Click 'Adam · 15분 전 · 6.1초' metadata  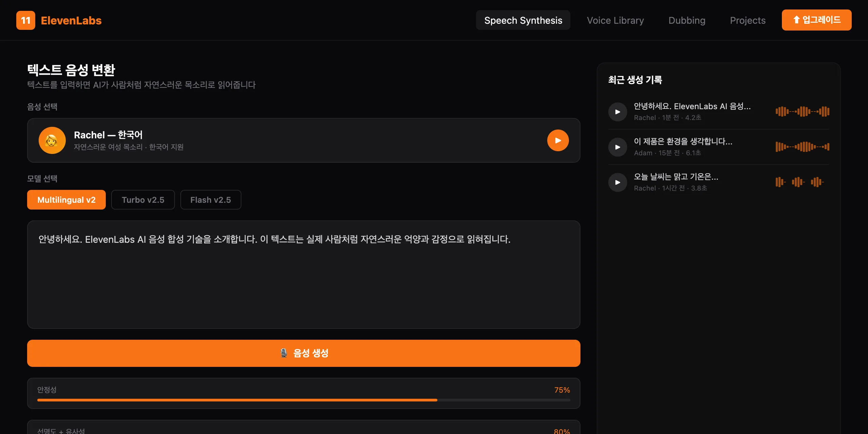point(668,153)
